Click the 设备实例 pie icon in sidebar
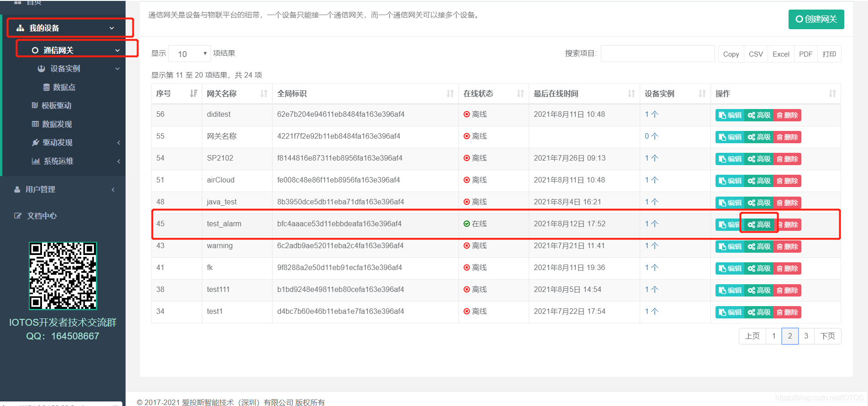The image size is (868, 406). [x=41, y=68]
